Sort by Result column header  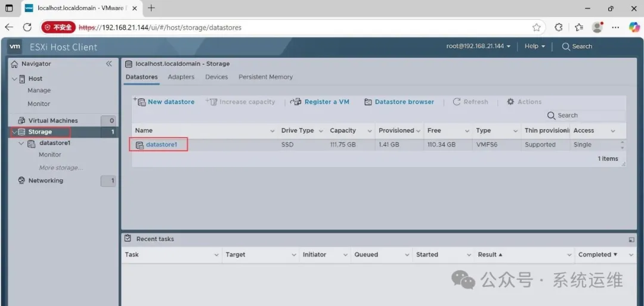coord(490,255)
